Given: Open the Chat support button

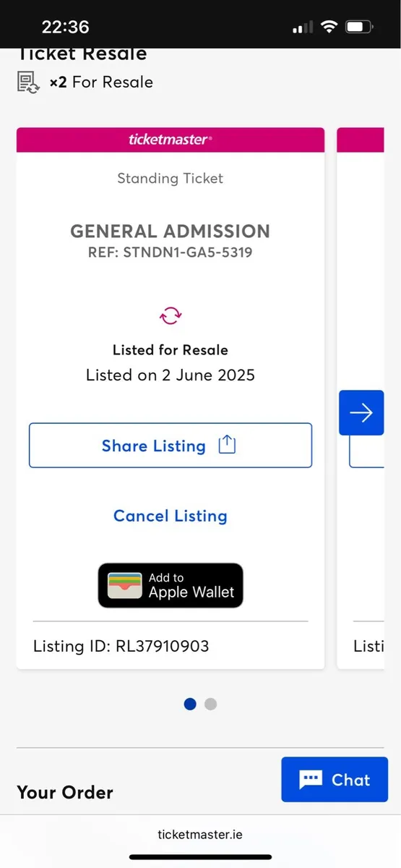Looking at the screenshot, I should pos(335,779).
